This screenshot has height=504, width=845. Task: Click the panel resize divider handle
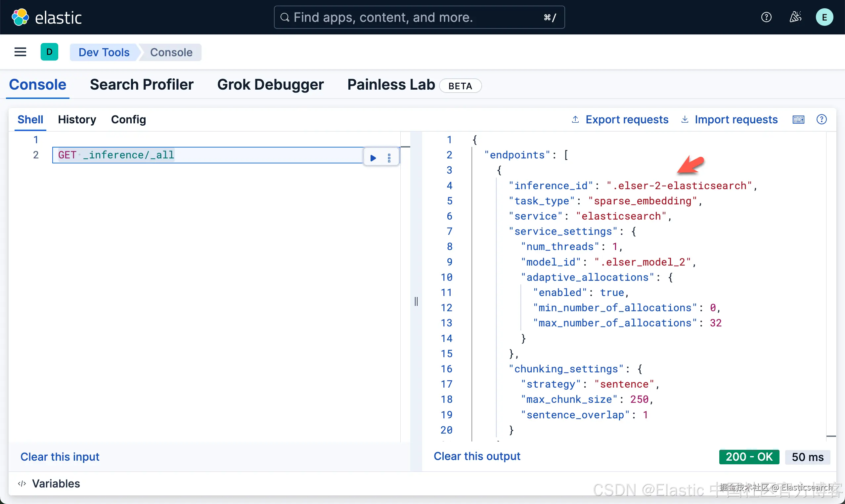(416, 301)
